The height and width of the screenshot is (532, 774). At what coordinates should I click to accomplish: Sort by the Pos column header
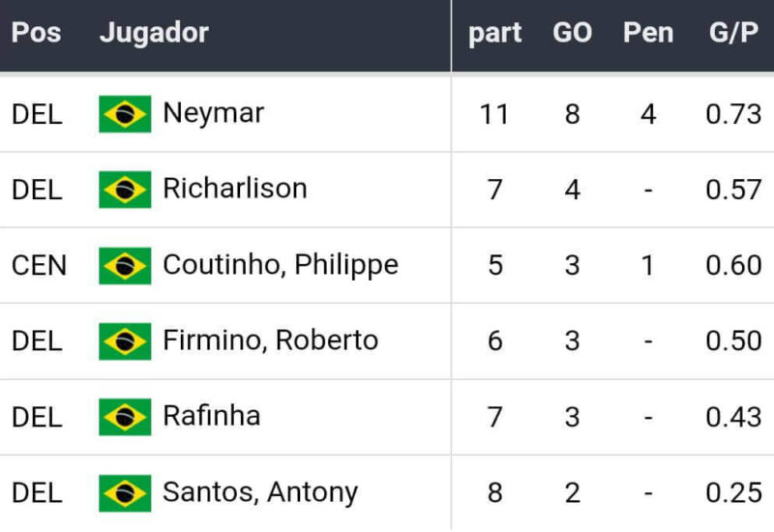click(x=36, y=33)
